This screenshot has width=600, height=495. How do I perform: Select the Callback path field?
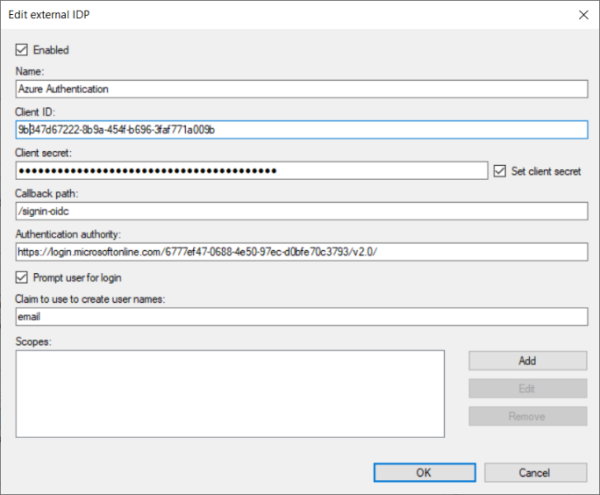click(x=300, y=211)
